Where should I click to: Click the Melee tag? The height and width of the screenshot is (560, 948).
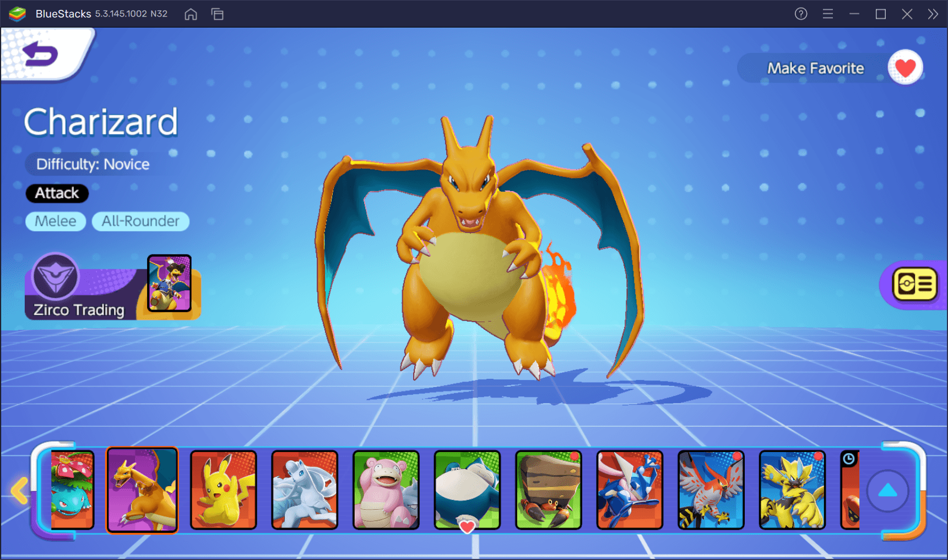56,221
